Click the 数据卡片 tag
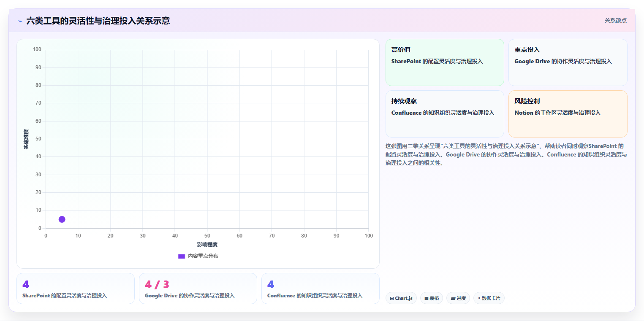Viewport: 644px width, 321px height. [x=489, y=298]
